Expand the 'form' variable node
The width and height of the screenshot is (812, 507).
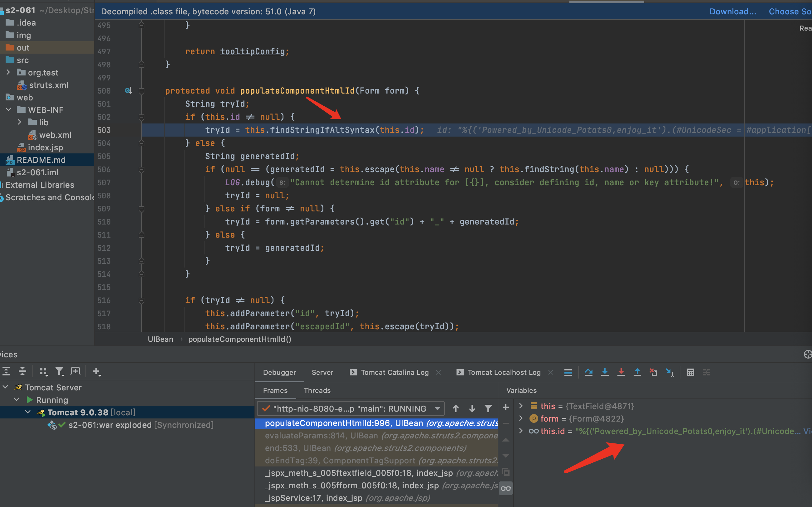[521, 418]
